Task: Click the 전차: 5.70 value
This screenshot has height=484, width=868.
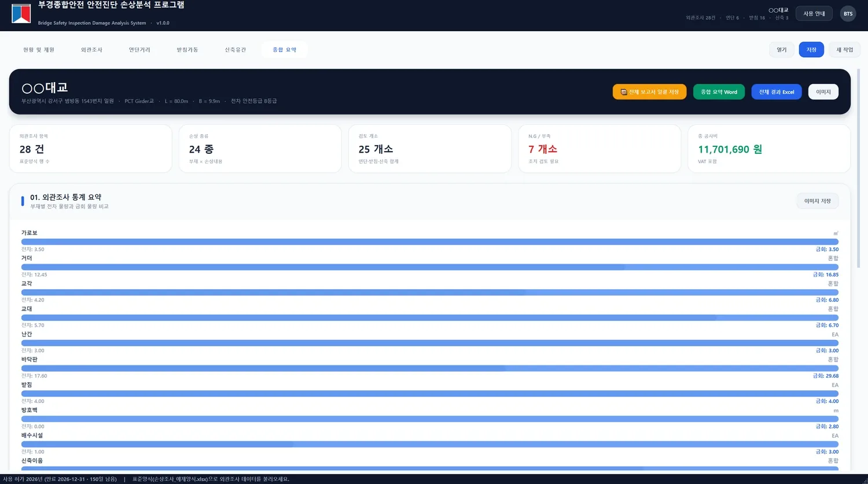Action: (33, 326)
